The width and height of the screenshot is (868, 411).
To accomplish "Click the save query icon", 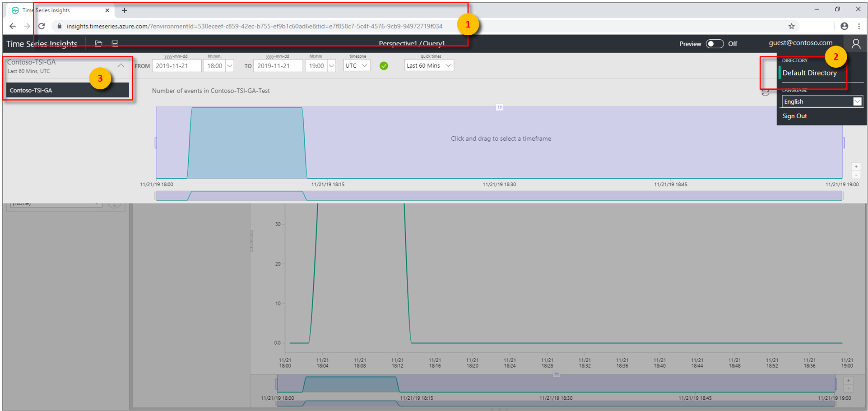I will click(115, 43).
